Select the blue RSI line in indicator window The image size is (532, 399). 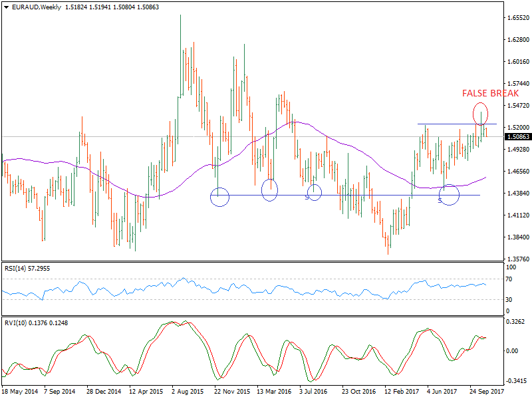coord(199,287)
